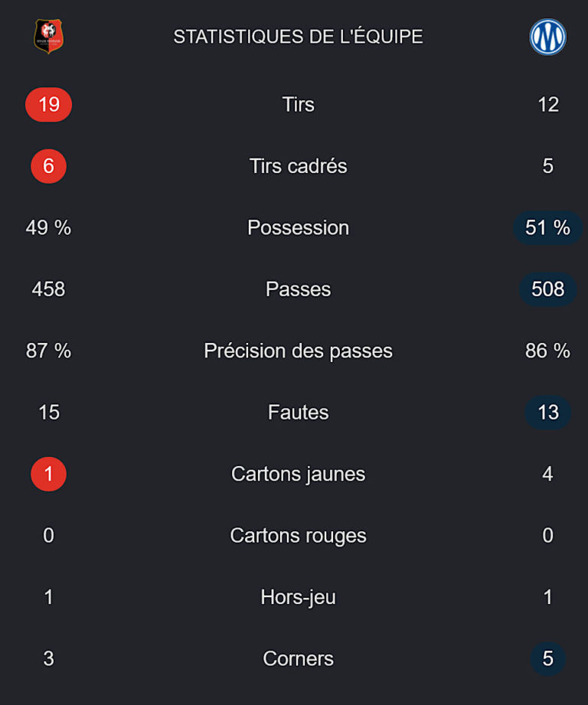The image size is (588, 705).
Task: Click the Précision des passes label
Action: click(x=298, y=351)
